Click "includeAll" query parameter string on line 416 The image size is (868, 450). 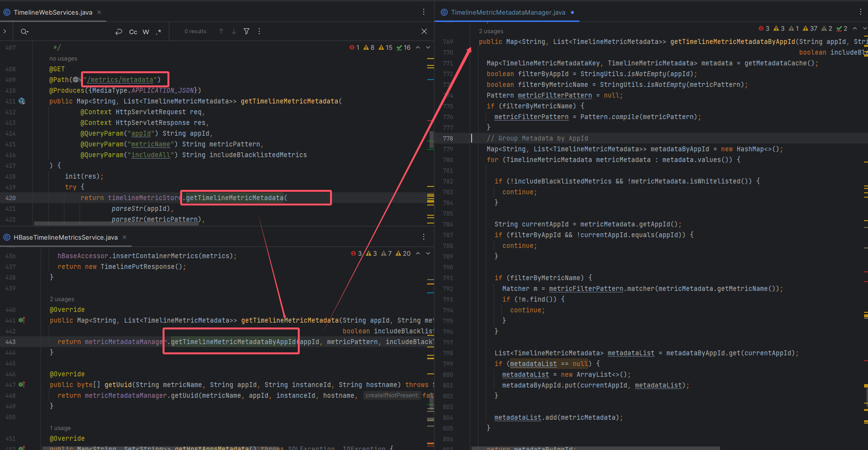coord(151,155)
